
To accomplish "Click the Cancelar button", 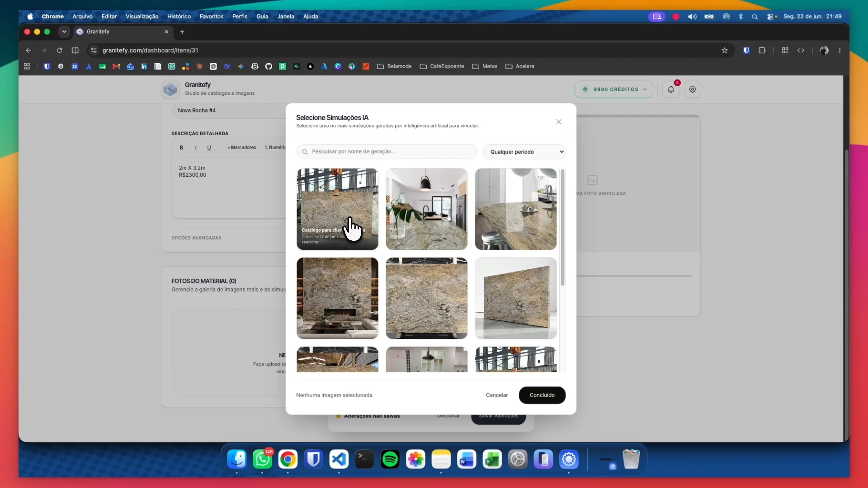I will 497,395.
